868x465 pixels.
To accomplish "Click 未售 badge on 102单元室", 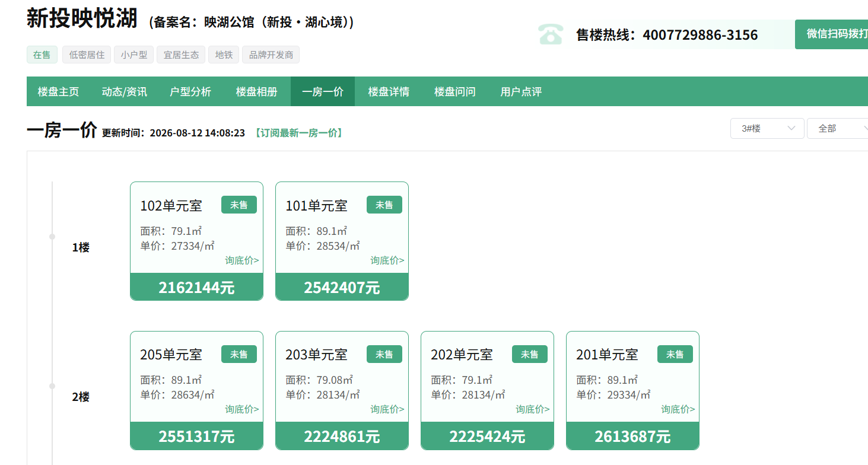I will (239, 205).
